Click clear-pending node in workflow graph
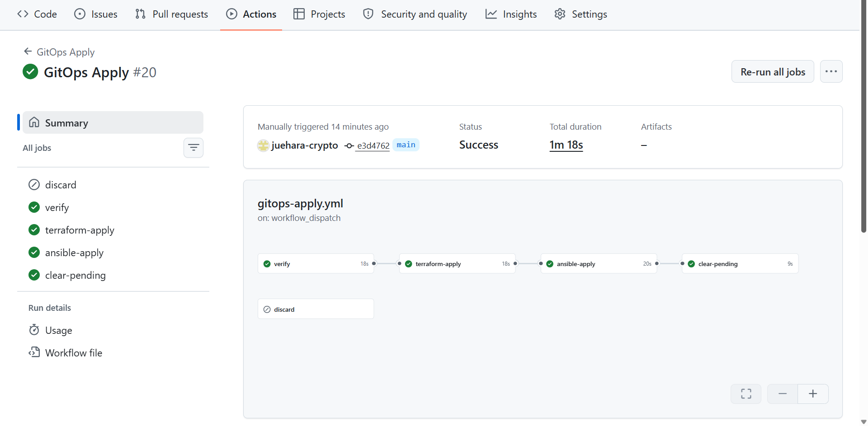Viewport: 868px width, 426px height. (740, 264)
